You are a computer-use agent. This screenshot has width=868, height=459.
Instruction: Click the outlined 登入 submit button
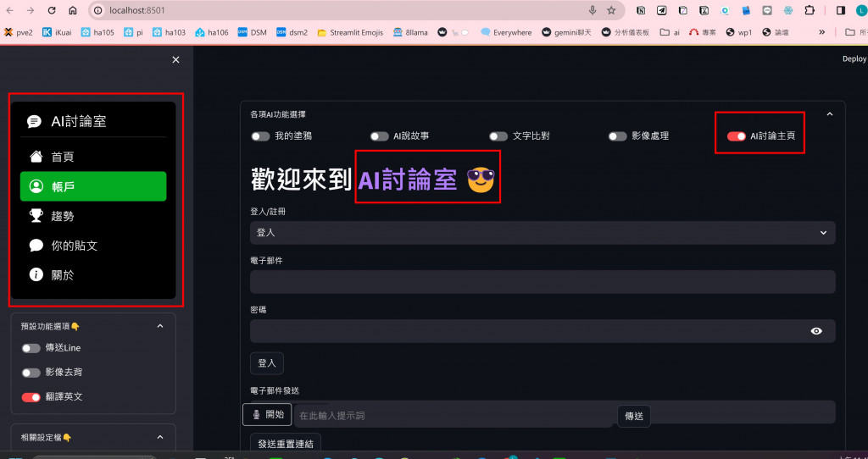pyautogui.click(x=267, y=363)
